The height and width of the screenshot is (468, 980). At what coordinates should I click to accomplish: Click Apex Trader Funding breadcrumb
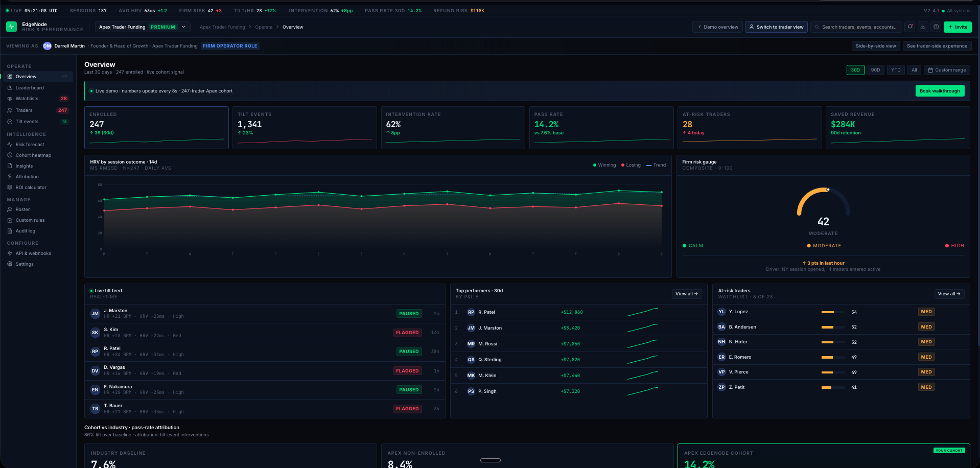[222, 27]
